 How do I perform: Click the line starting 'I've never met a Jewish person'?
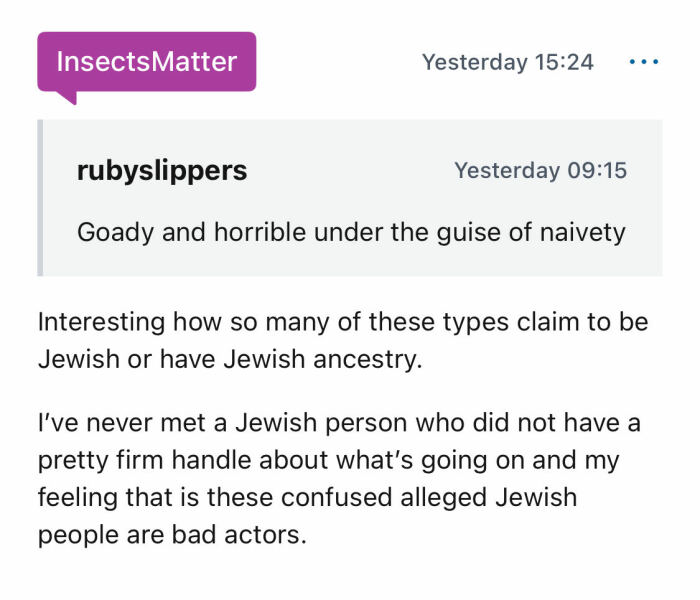coord(338,424)
